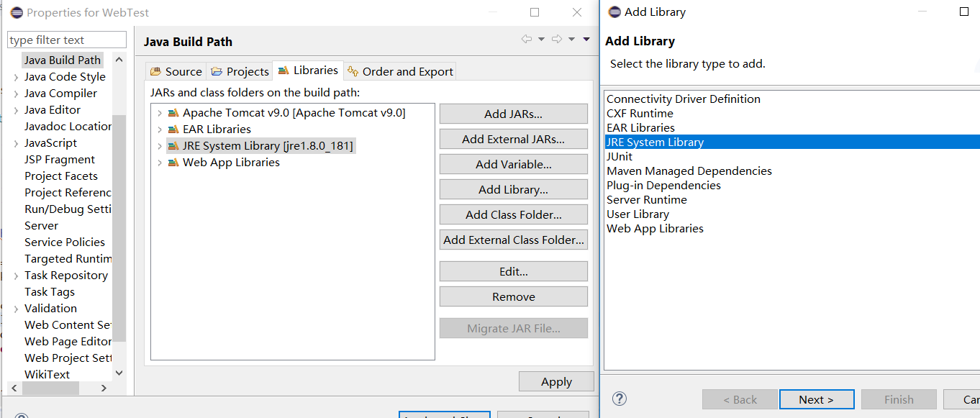The image size is (980, 418).
Task: Open the forward history dropdown arrow
Action: click(x=571, y=40)
